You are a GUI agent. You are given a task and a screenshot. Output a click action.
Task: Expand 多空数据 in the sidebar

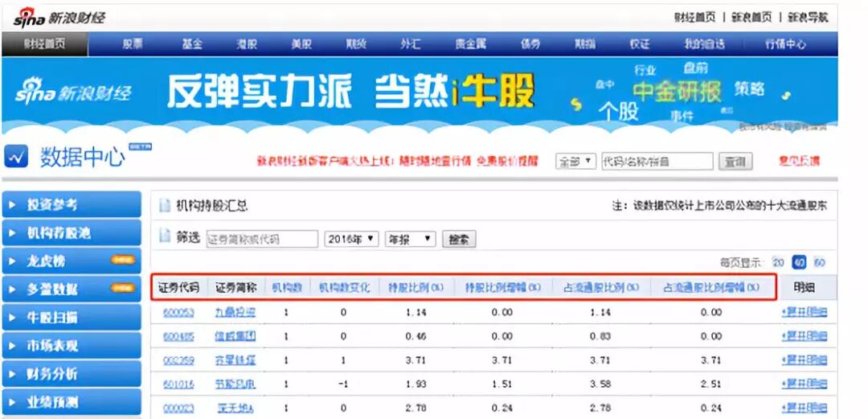(72, 290)
